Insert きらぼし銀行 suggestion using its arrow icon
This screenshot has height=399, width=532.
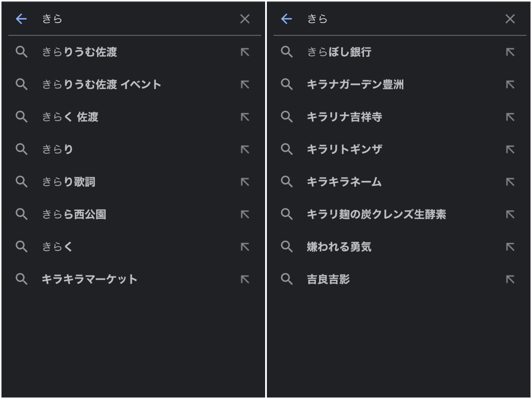coord(510,52)
